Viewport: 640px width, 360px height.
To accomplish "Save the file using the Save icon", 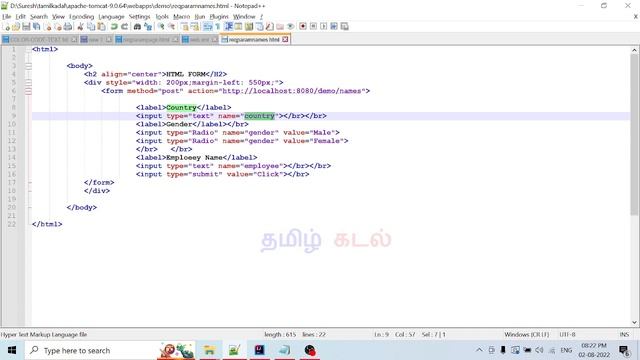I will (x=26, y=27).
